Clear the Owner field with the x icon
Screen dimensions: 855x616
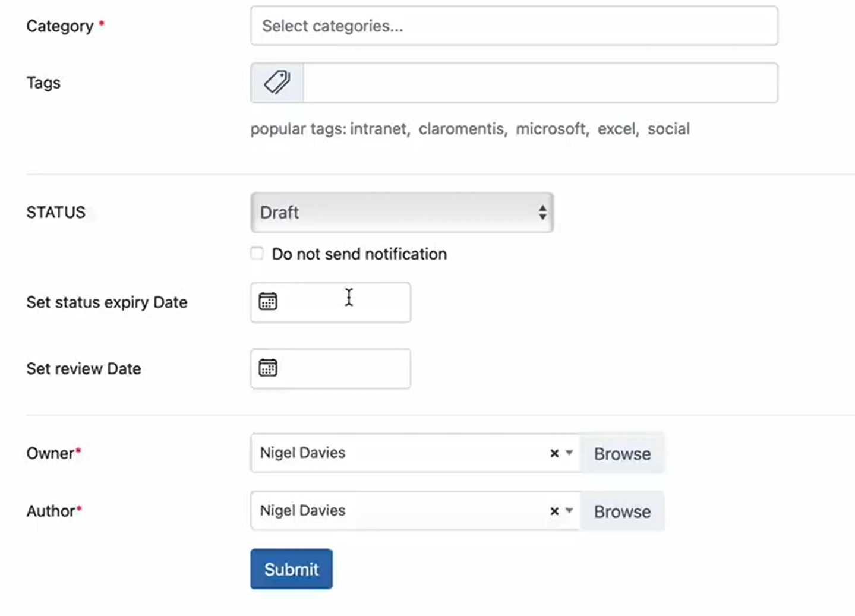tap(554, 453)
